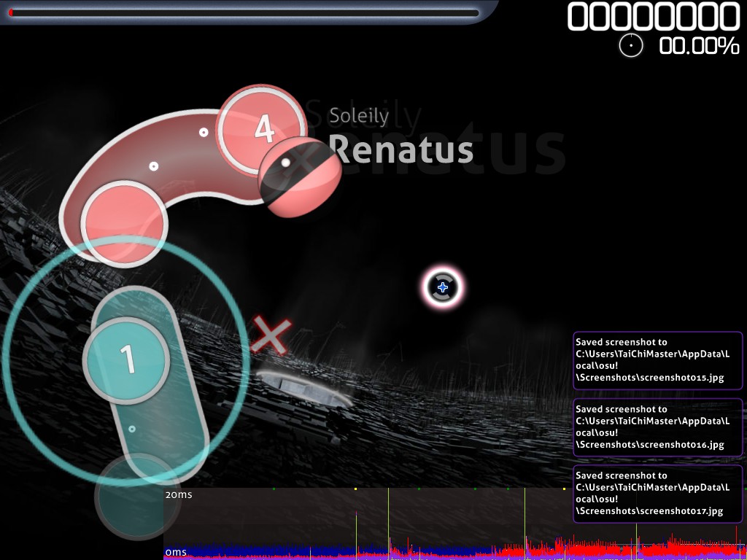Click the health bar at the top
The width and height of the screenshot is (747, 560).
[x=244, y=13]
